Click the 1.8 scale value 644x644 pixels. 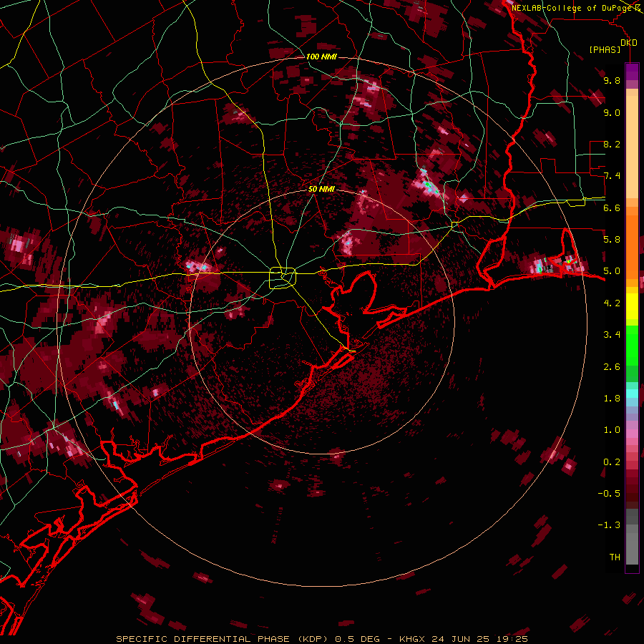point(612,399)
